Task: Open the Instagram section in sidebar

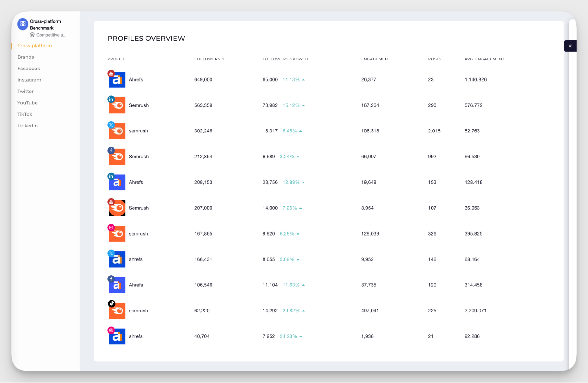Action: 29,80
